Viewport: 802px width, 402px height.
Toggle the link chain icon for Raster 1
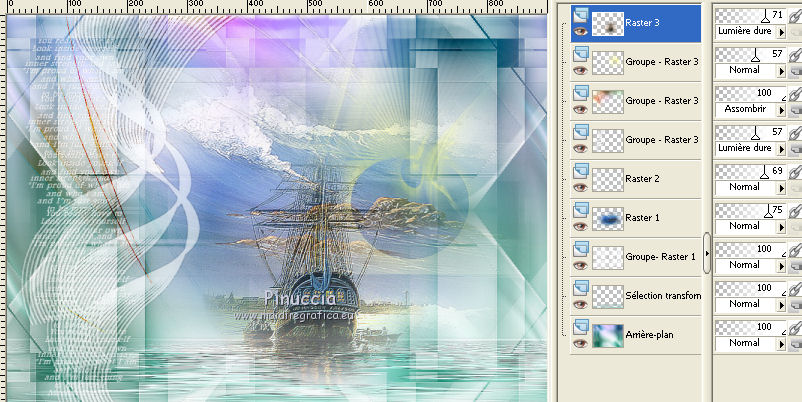point(794,210)
